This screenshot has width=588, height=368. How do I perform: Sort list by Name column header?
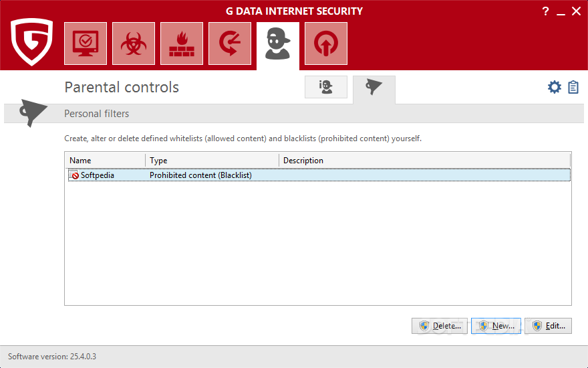pos(106,161)
